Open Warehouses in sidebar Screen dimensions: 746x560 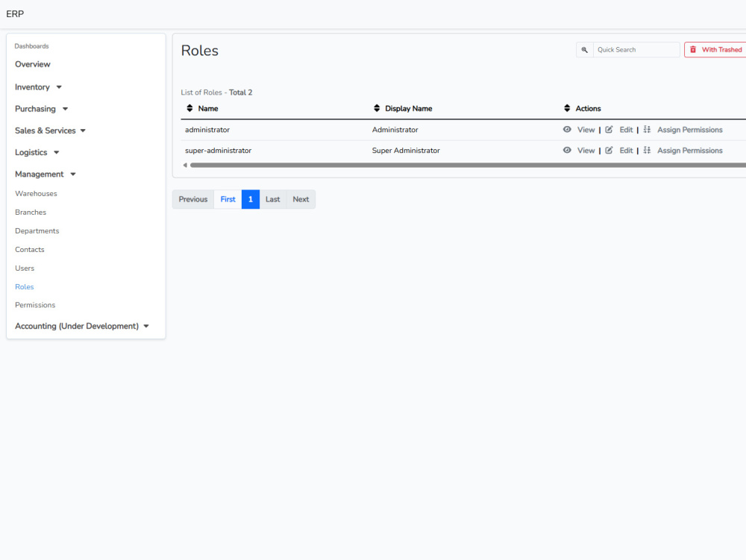pos(36,193)
